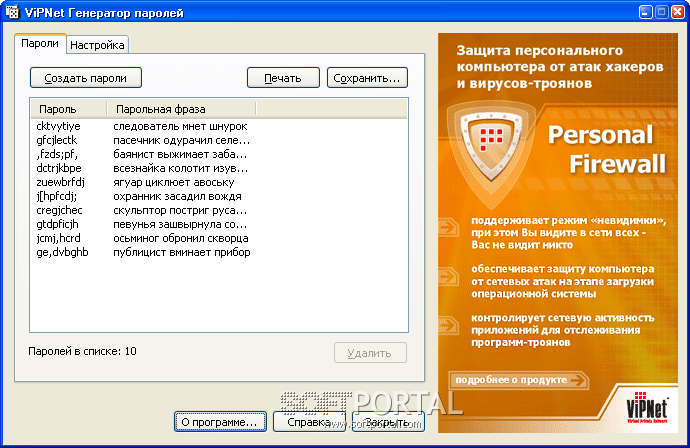
Task: Sort by the Пароль column header
Action: tap(69, 109)
